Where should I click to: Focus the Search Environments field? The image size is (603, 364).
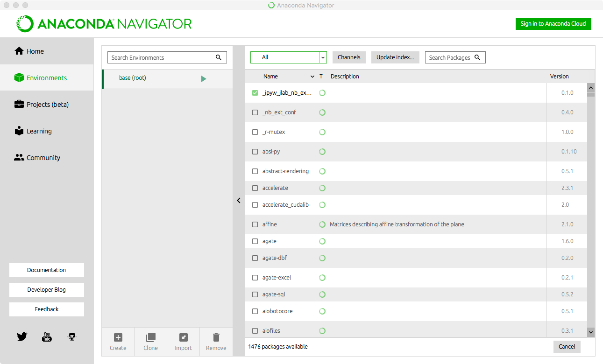point(167,57)
